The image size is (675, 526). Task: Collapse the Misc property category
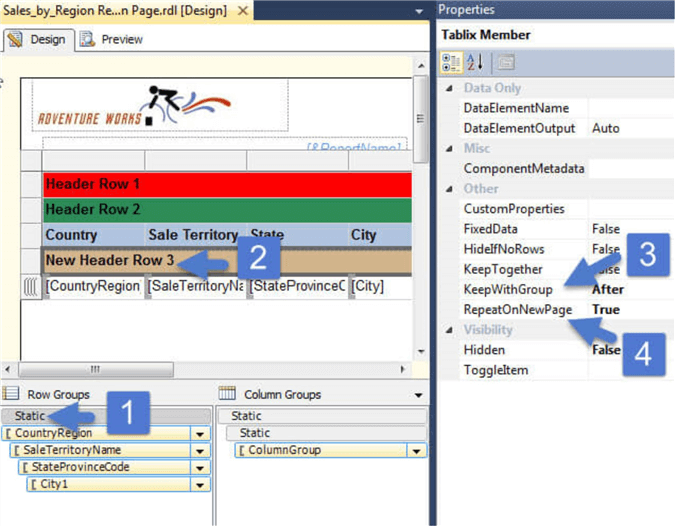pos(449,149)
